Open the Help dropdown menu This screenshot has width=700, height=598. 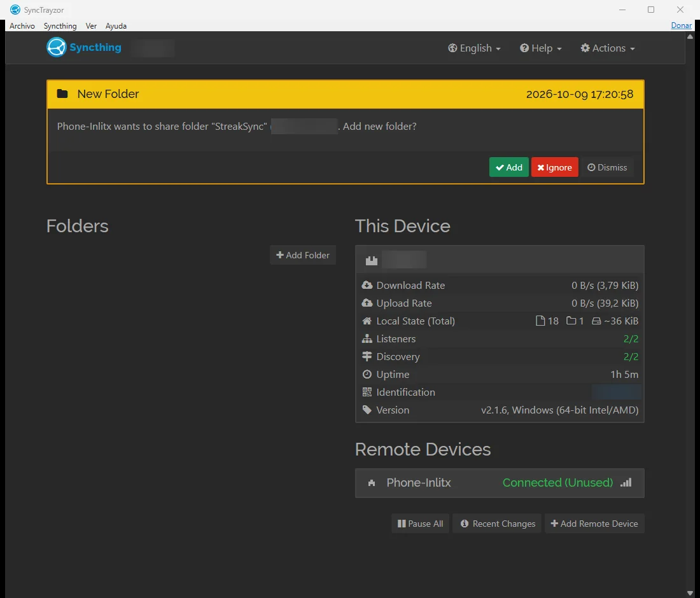[x=541, y=48]
